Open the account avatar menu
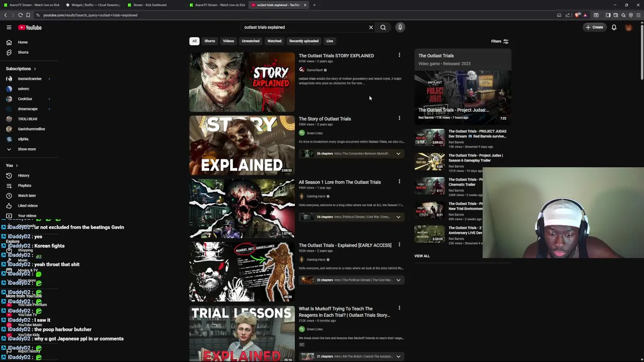The width and height of the screenshot is (644, 362). pos(628,27)
